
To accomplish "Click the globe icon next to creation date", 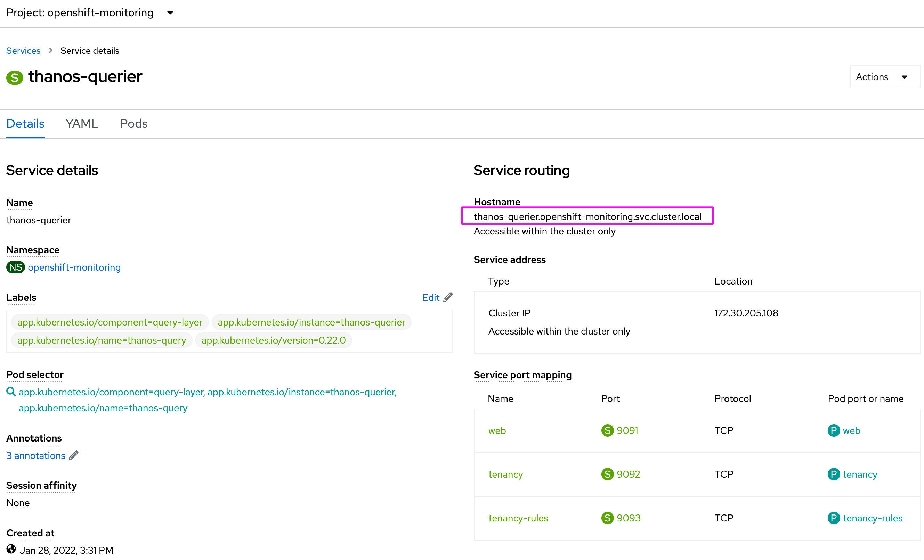I will point(11,550).
